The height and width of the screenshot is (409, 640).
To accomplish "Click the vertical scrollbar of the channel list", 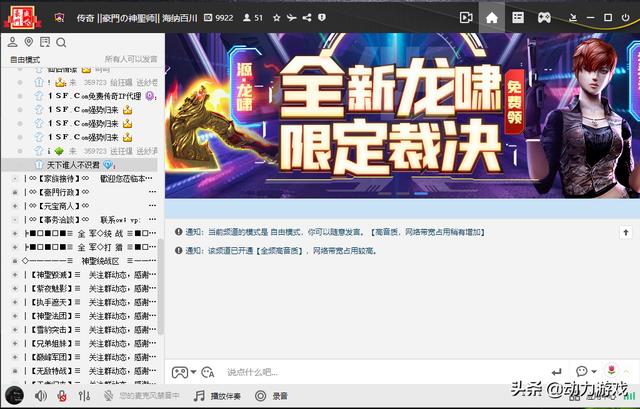I will (161, 286).
